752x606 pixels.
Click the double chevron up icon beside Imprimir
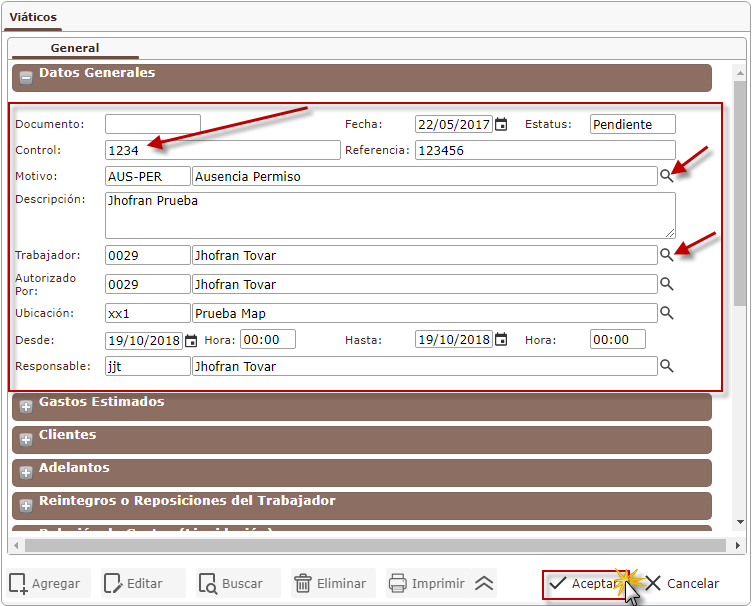tap(484, 583)
